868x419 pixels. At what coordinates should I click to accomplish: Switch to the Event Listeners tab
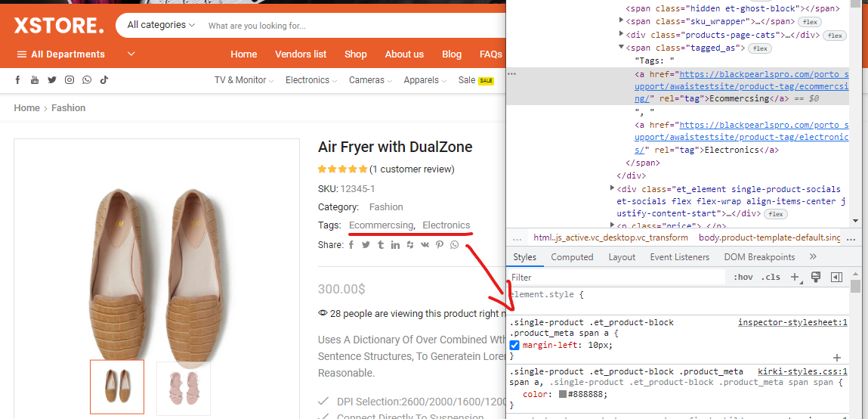(679, 257)
